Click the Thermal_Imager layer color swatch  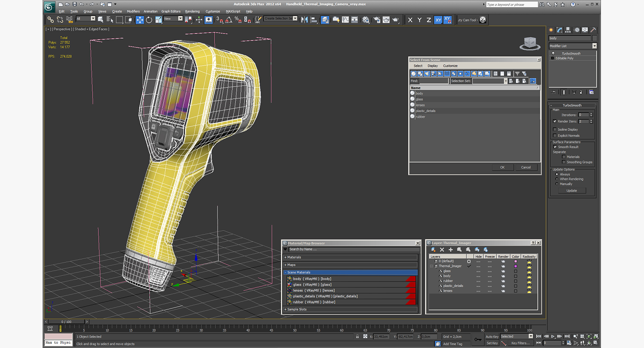tap(516, 266)
